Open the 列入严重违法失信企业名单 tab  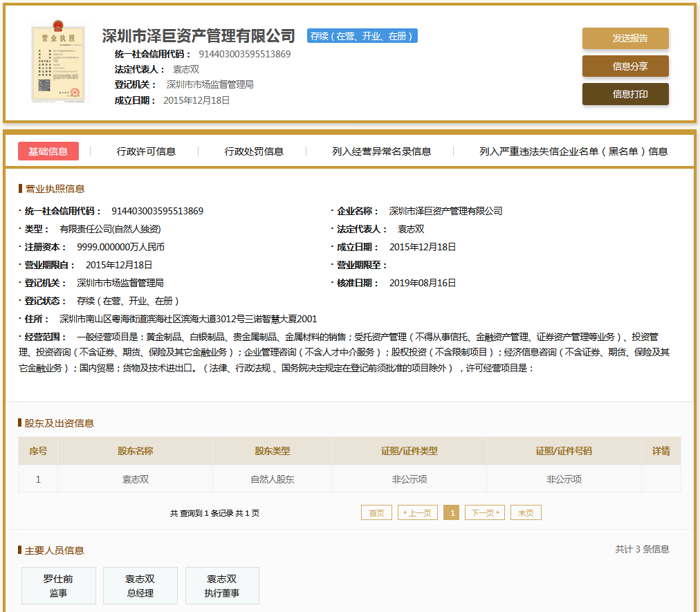[x=573, y=151]
